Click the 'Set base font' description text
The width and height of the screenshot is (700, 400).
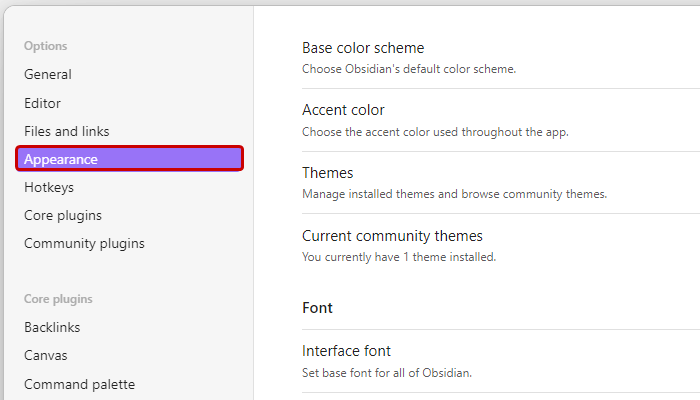(386, 373)
